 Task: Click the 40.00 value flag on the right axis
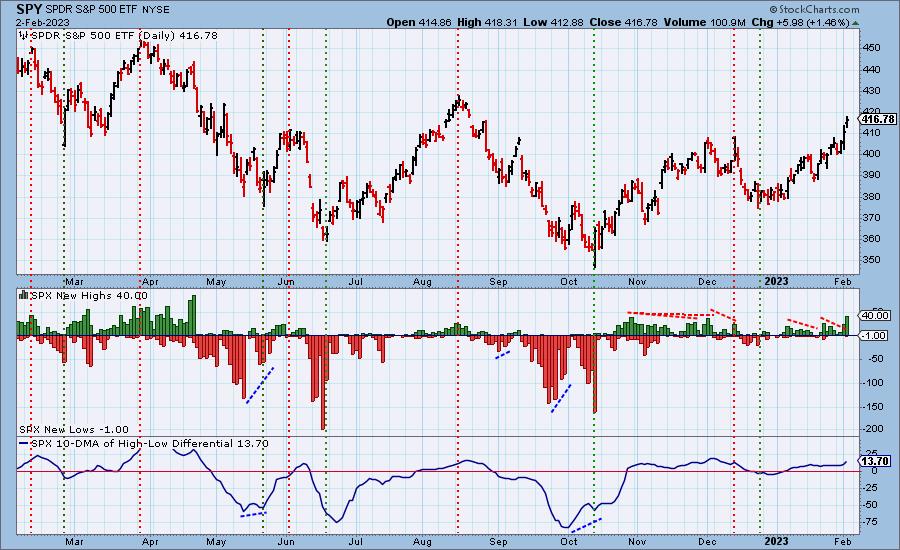[874, 315]
